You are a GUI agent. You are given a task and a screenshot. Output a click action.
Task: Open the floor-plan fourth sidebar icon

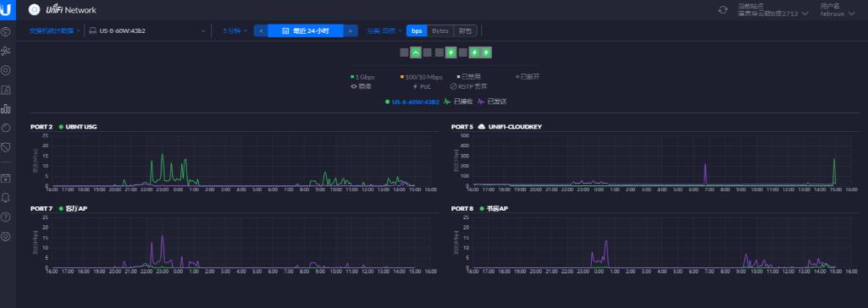[x=6, y=90]
